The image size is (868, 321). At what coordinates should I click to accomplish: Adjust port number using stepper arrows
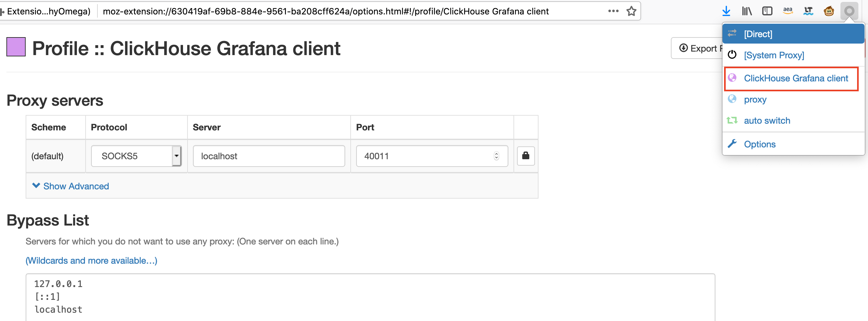(496, 156)
